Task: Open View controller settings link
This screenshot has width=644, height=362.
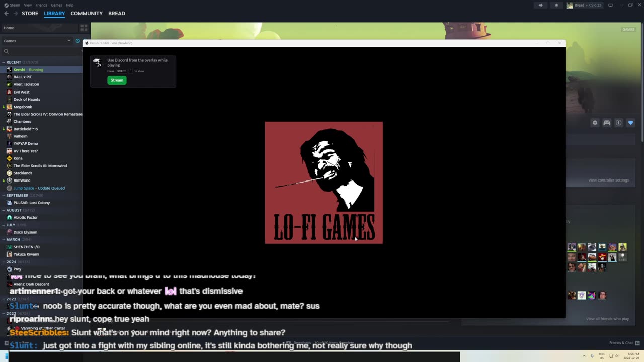Action: (x=608, y=180)
